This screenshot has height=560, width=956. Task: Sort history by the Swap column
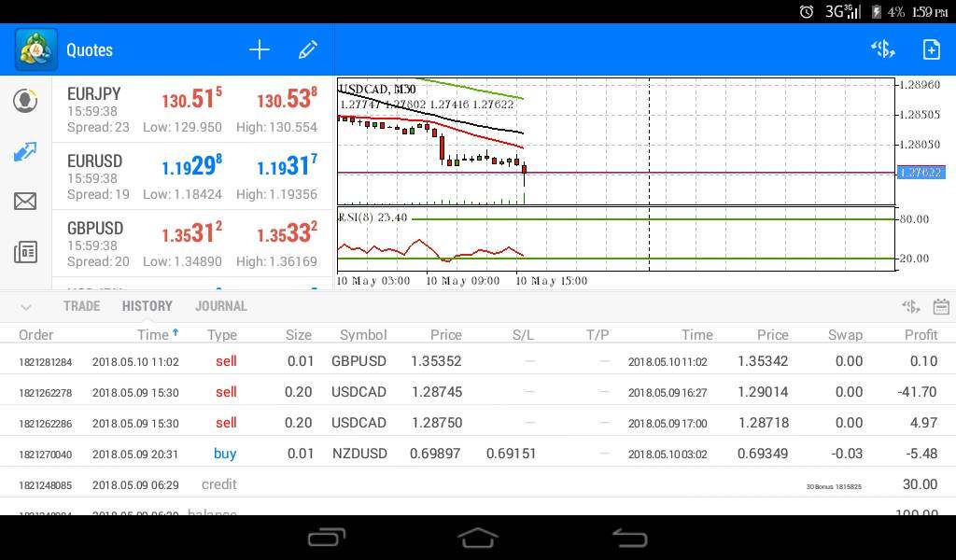tap(845, 334)
